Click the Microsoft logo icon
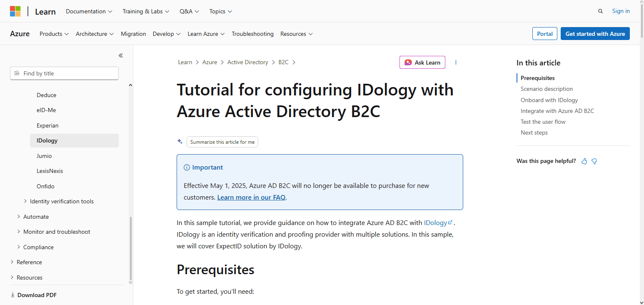The image size is (644, 305). (15, 11)
